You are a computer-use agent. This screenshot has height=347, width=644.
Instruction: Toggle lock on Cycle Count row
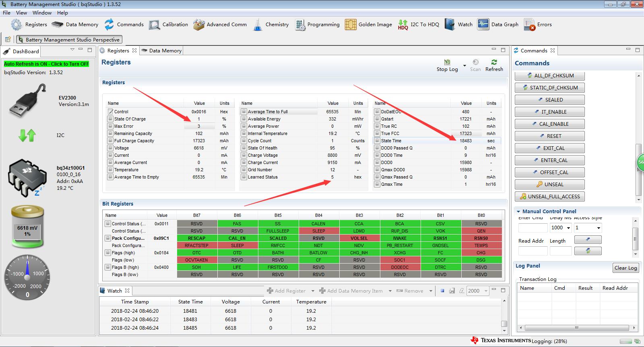(x=244, y=141)
